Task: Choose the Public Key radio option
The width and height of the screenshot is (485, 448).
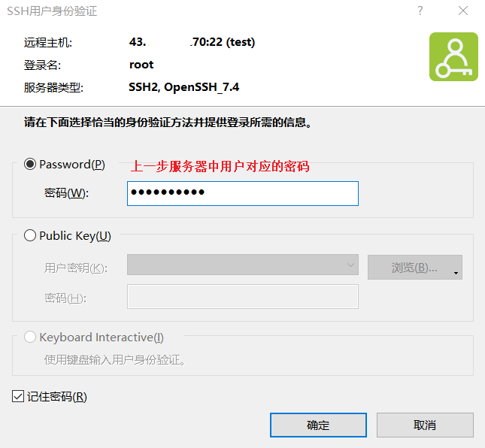Action: (30, 235)
